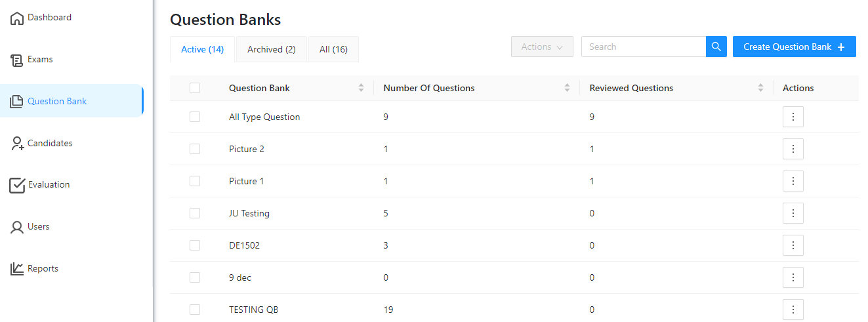Open Evaluation via its checkmark icon
The width and height of the screenshot is (868, 322).
(x=17, y=186)
